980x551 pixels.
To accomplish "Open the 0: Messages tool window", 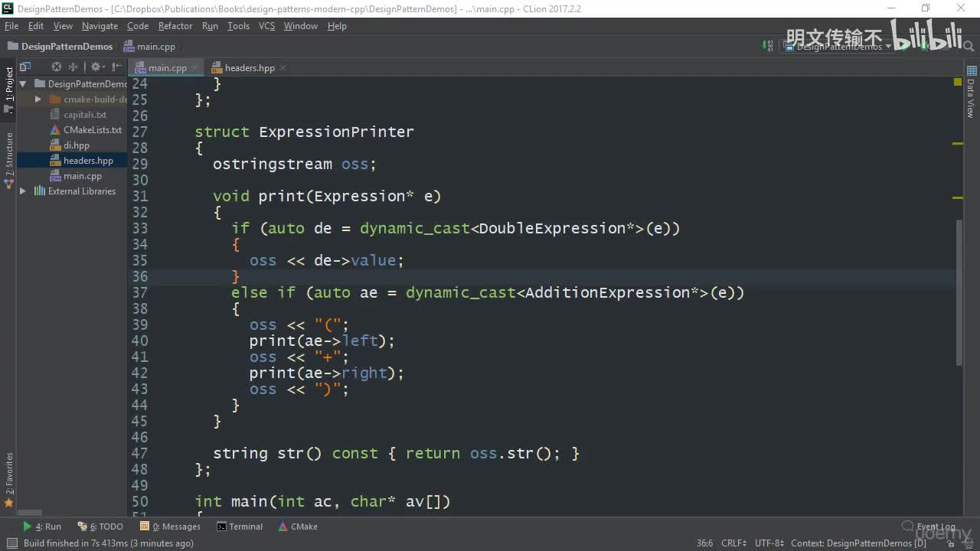I will 170,527.
